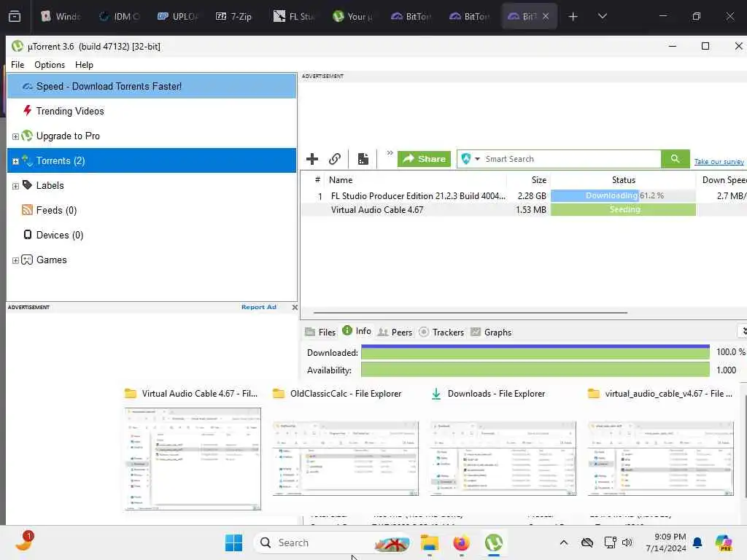The image size is (747, 560).
Task: Switch to the Files tab
Action: coord(320,332)
